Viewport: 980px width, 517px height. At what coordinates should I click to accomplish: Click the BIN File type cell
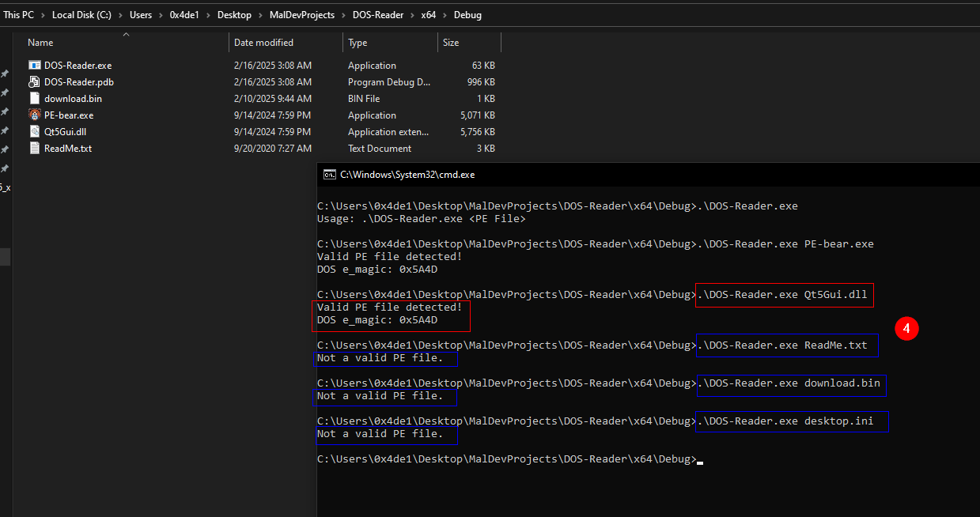pyautogui.click(x=364, y=99)
